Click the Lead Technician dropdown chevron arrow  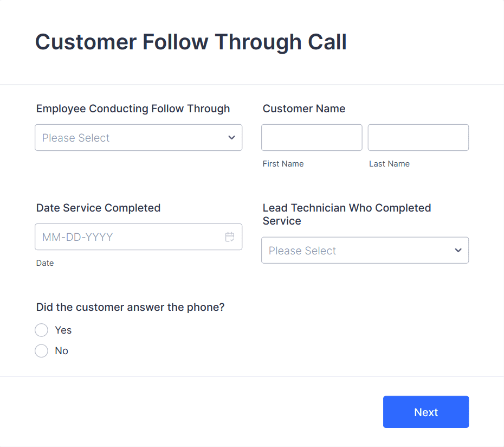pos(458,250)
